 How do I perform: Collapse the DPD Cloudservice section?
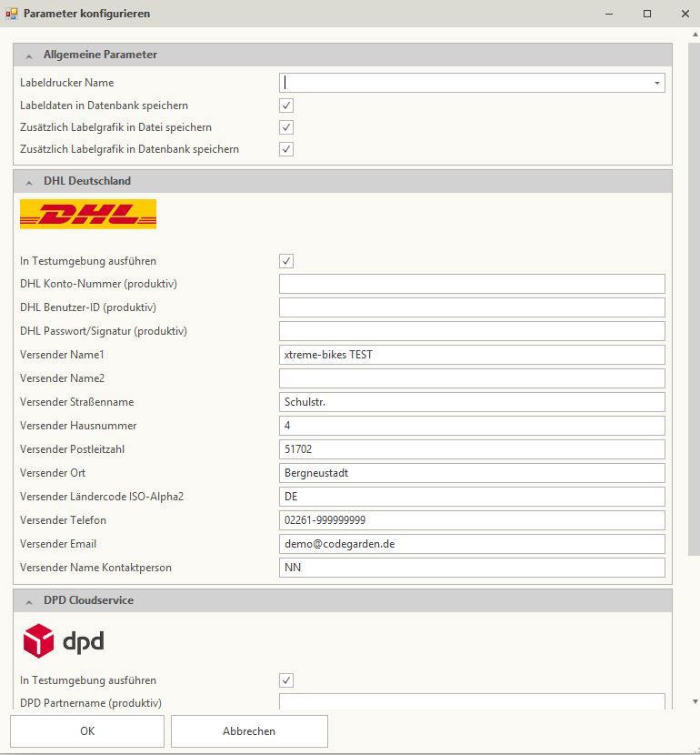30,601
